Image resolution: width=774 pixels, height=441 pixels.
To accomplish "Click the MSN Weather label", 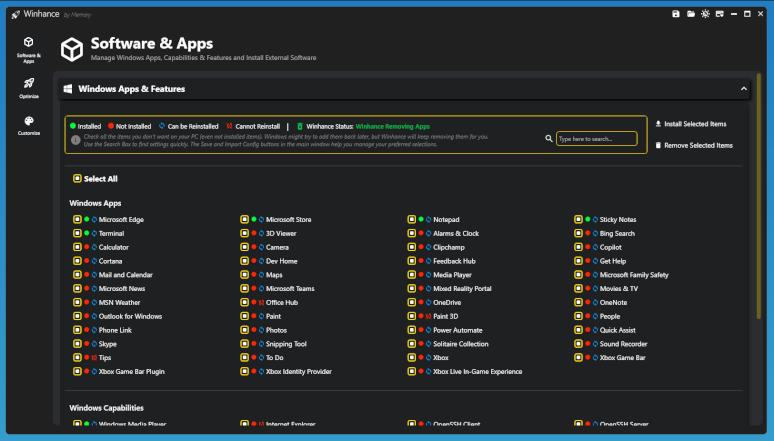I will [119, 302].
